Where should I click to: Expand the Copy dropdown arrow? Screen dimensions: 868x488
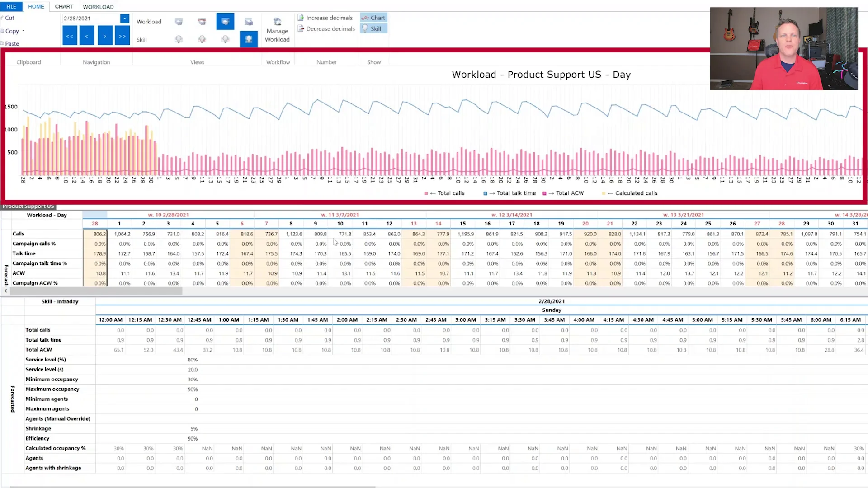pos(23,31)
